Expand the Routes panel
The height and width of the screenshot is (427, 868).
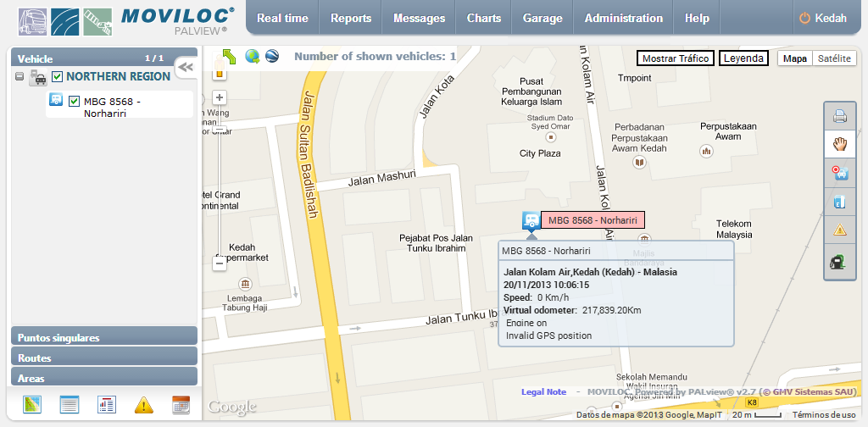(x=104, y=358)
